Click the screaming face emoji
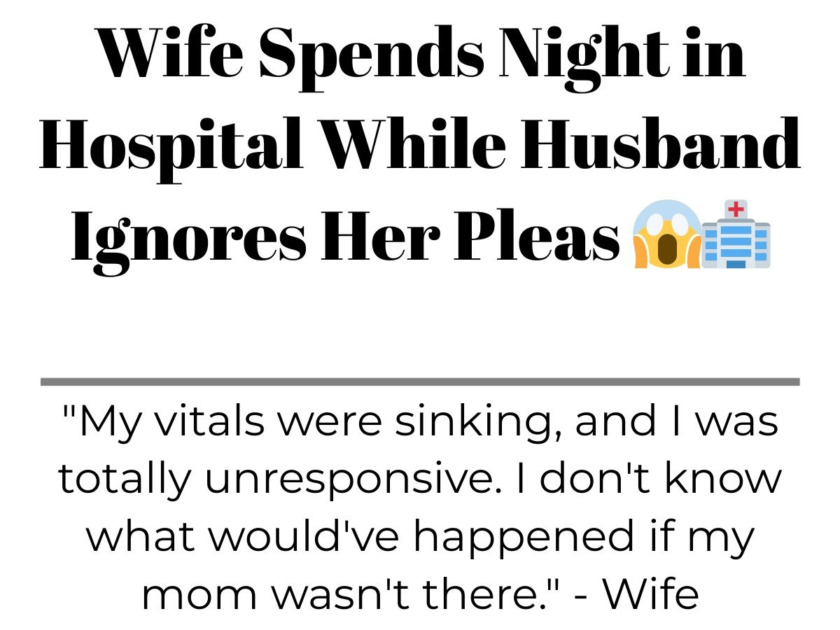Image resolution: width=840 pixels, height=630 pixels. click(x=666, y=235)
